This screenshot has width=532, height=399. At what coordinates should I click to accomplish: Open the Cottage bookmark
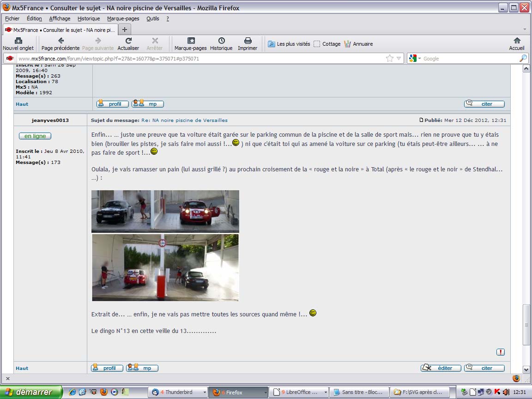327,44
